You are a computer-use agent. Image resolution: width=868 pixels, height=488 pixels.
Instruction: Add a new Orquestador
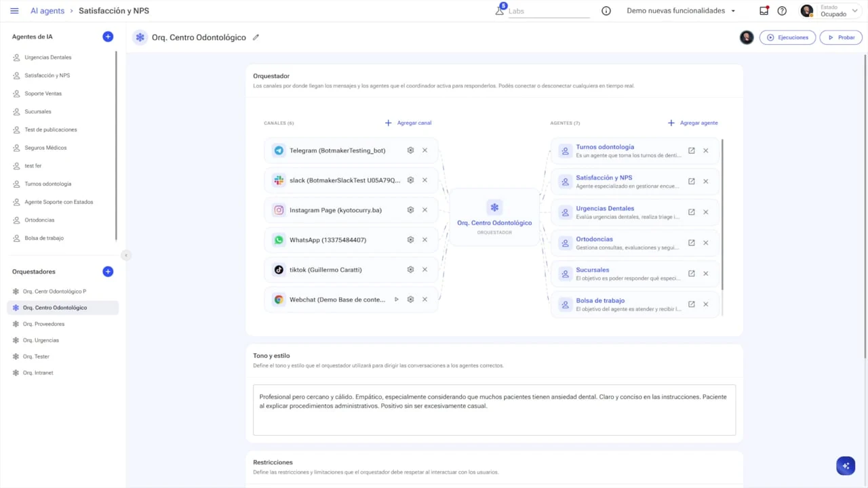pyautogui.click(x=108, y=272)
